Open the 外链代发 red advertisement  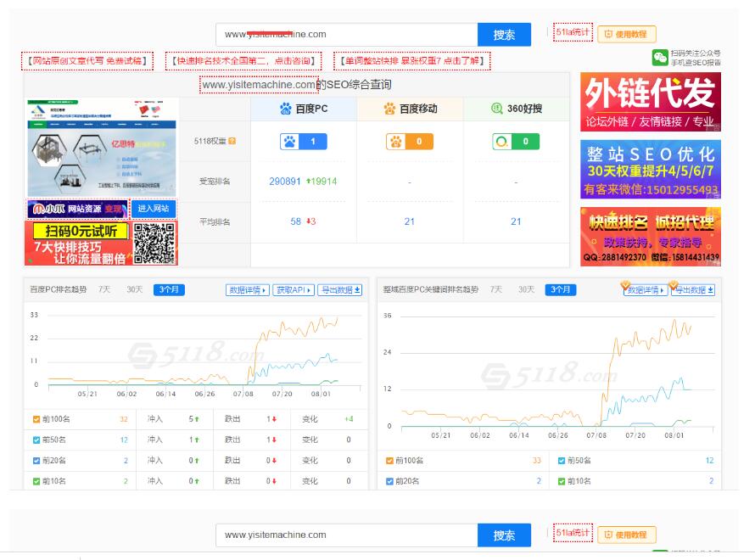click(651, 102)
